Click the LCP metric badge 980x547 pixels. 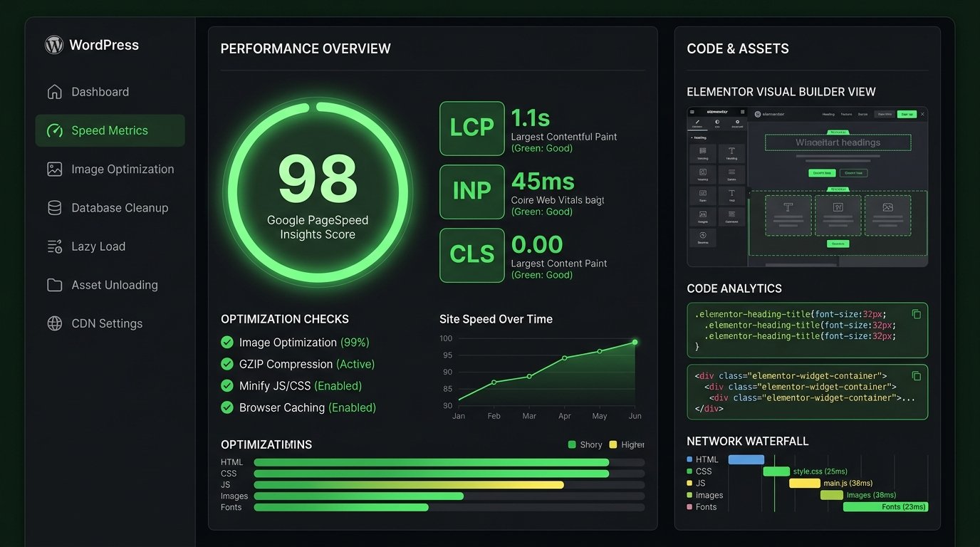(x=472, y=128)
